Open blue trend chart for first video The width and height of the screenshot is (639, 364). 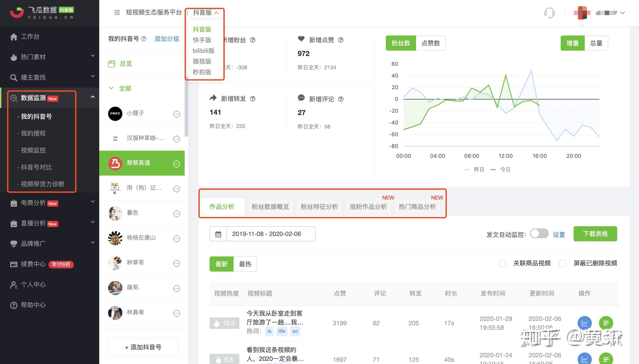pyautogui.click(x=584, y=323)
